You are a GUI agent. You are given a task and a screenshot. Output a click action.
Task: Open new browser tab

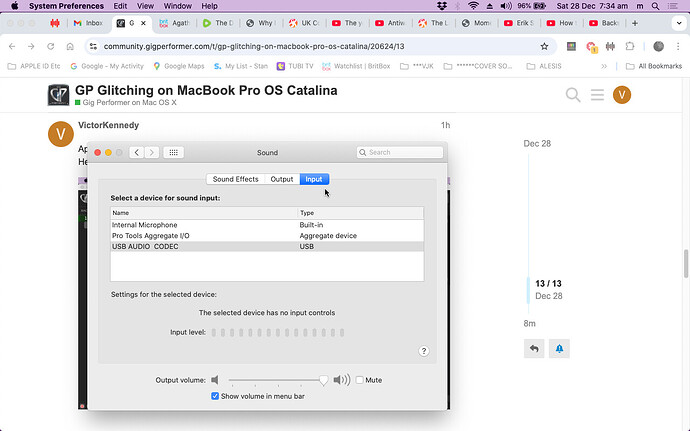tap(635, 23)
